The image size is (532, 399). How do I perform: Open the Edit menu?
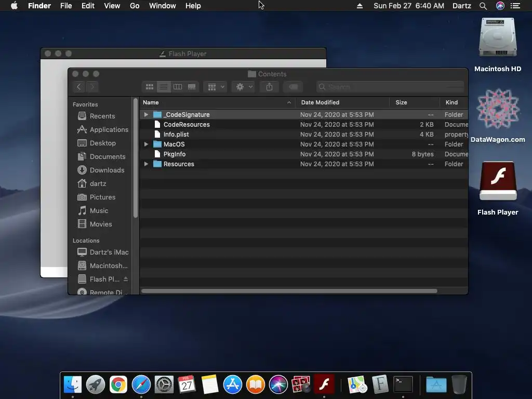click(88, 6)
